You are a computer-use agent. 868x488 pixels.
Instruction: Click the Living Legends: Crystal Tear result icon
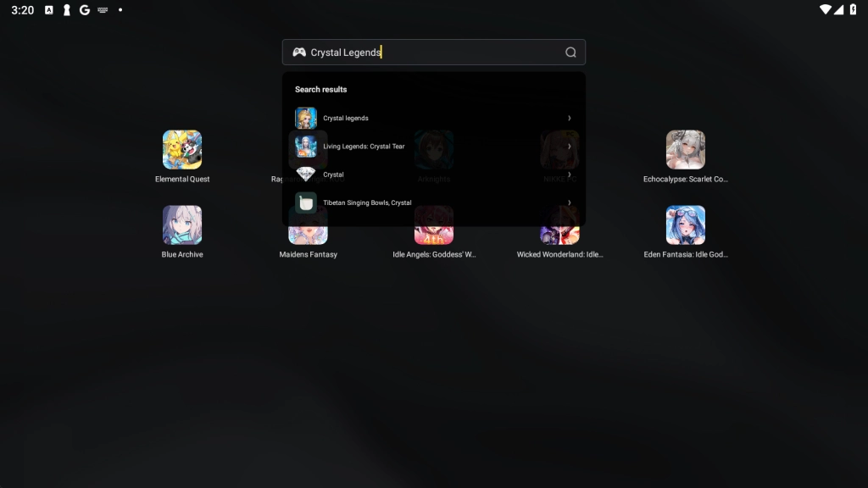coord(307,146)
